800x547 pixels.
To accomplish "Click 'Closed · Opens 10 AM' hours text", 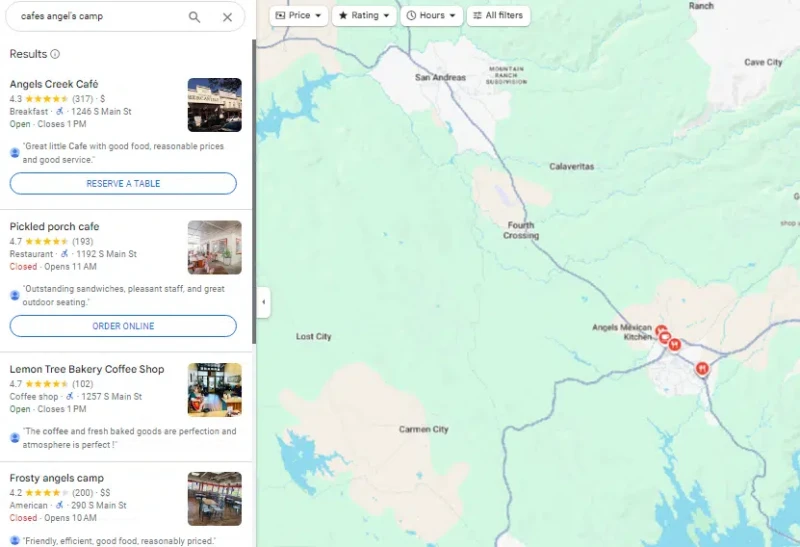I will [53, 518].
